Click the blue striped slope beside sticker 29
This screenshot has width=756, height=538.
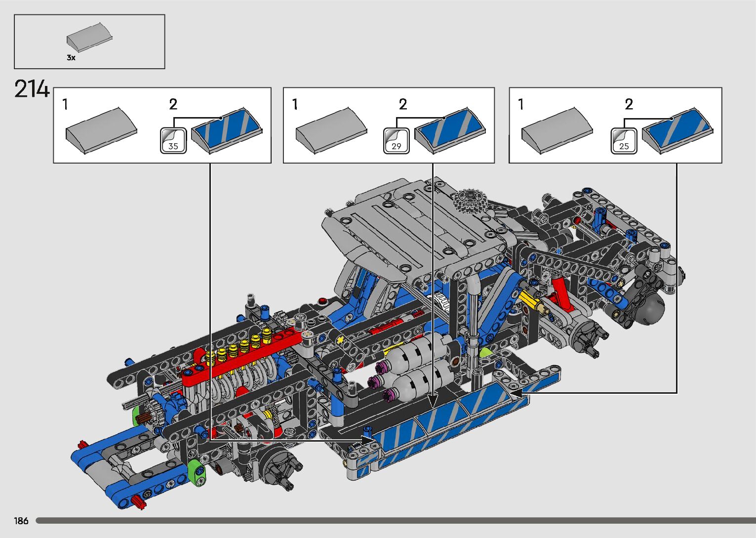coord(449,130)
